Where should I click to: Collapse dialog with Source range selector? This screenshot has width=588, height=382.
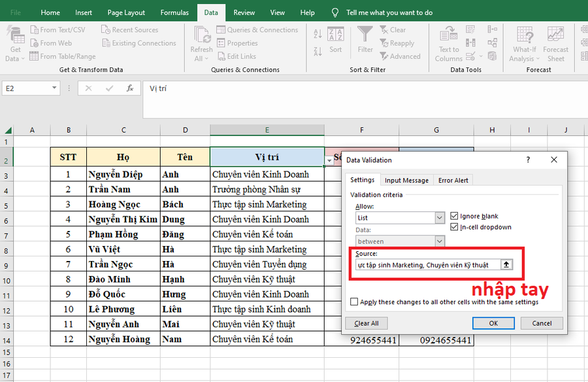506,264
